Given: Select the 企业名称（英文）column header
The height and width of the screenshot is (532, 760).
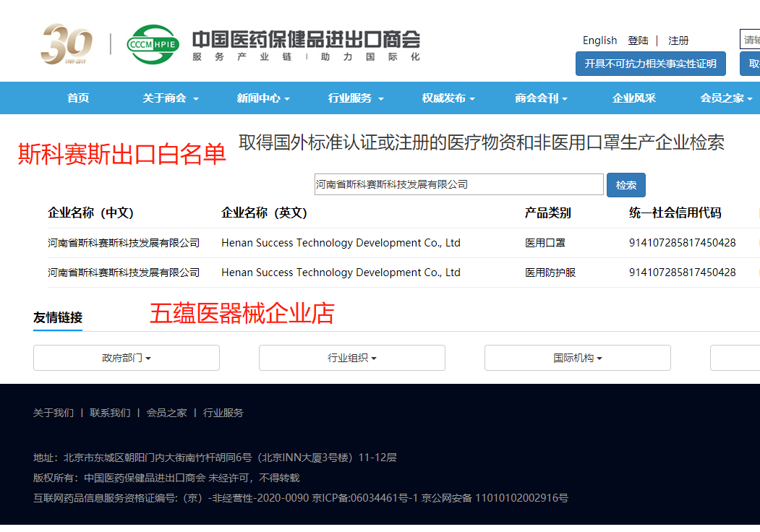Looking at the screenshot, I should click(x=264, y=213).
